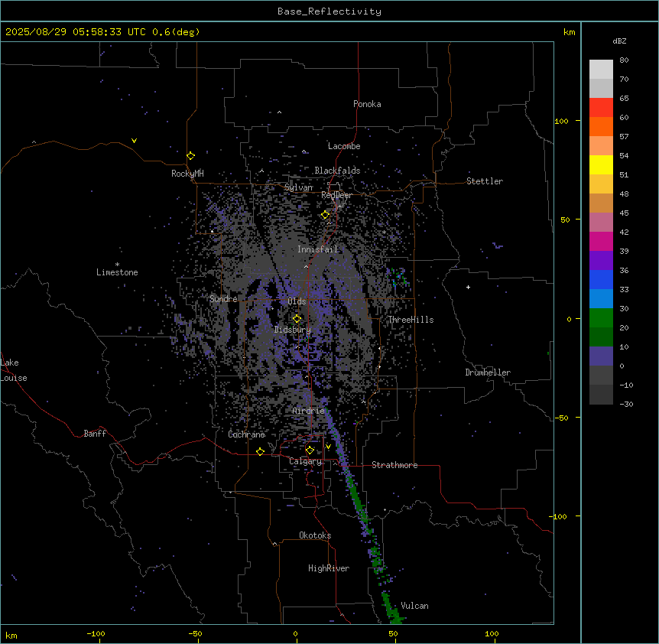Click the Airdrie city label

click(308, 411)
